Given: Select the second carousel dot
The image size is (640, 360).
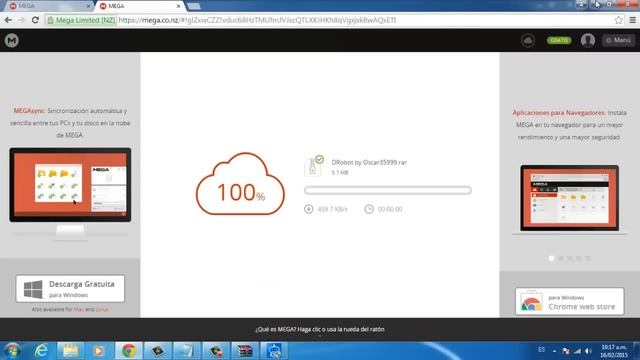Looking at the screenshot, I should [561, 258].
